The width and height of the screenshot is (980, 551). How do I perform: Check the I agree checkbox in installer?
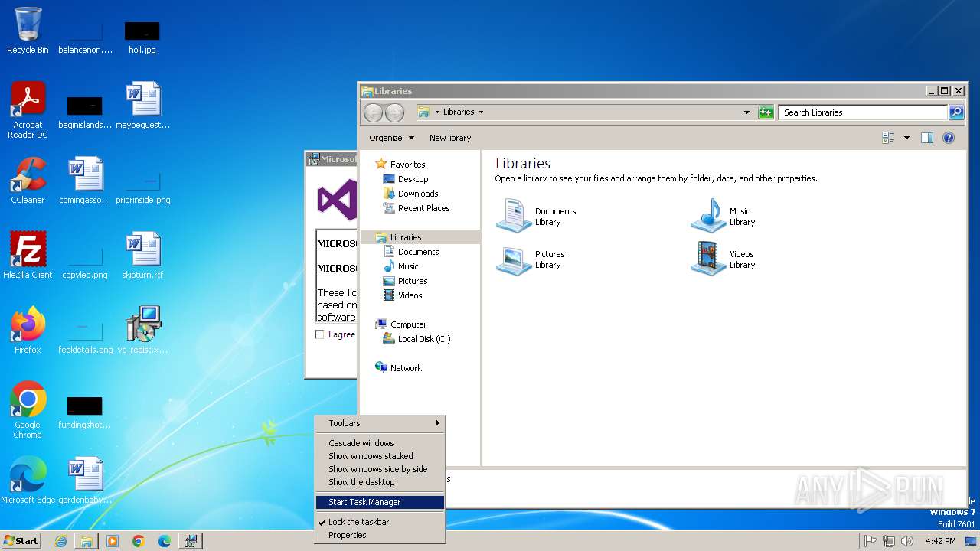pos(319,334)
